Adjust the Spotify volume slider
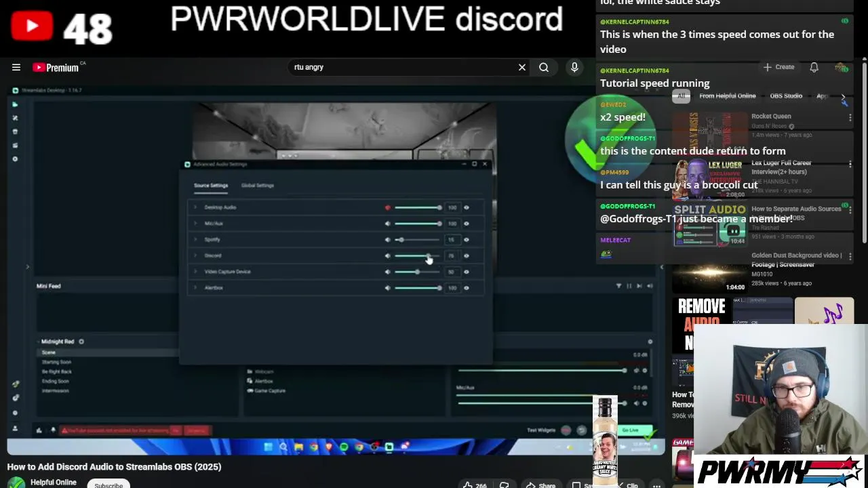This screenshot has height=488, width=868. [418, 239]
